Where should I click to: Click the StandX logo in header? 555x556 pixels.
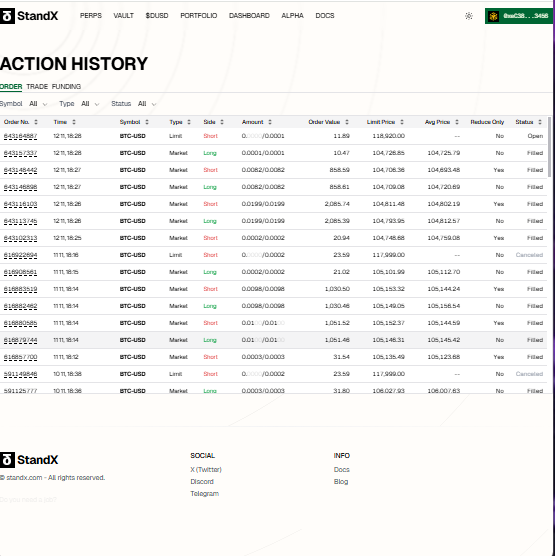click(x=29, y=16)
